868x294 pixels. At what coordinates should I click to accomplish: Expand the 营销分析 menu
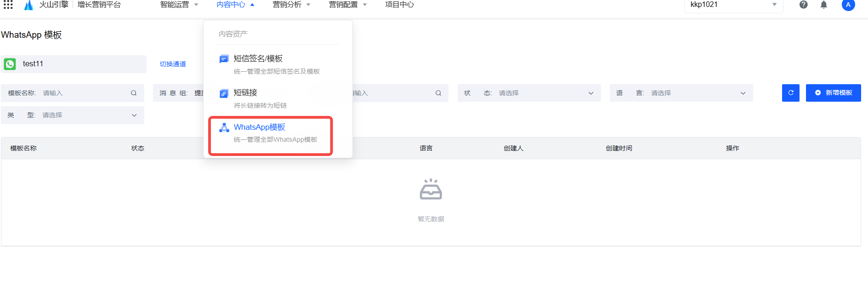click(291, 5)
